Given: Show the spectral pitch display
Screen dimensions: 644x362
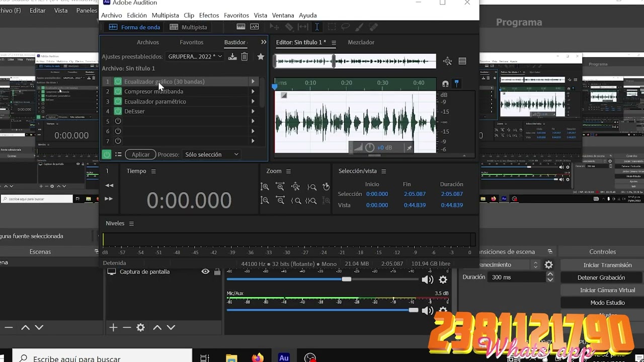Looking at the screenshot, I should coord(255,27).
